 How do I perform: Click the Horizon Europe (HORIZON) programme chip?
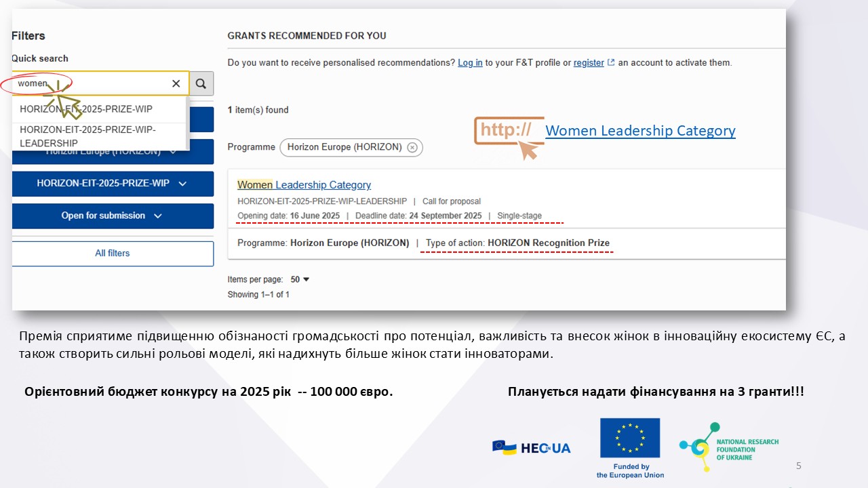344,147
